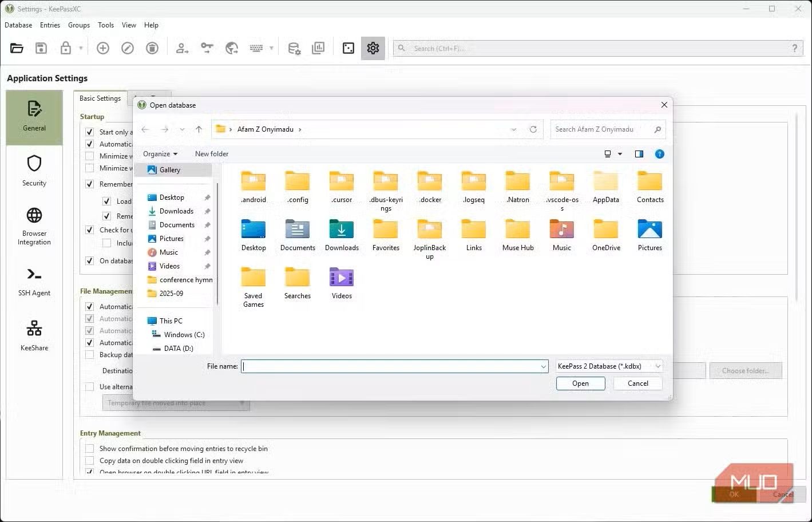Image resolution: width=812 pixels, height=522 pixels.
Task: Open SSH Agent settings category
Action: coord(34,282)
